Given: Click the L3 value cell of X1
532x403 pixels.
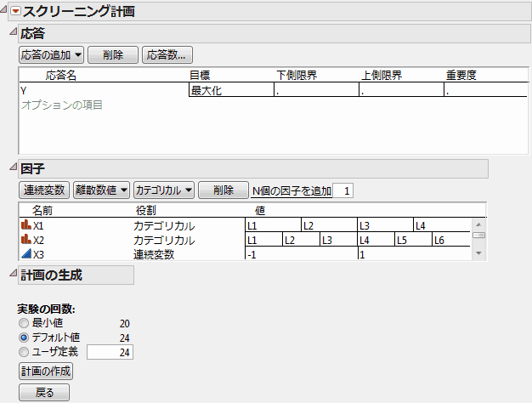Looking at the screenshot, I should [386, 225].
